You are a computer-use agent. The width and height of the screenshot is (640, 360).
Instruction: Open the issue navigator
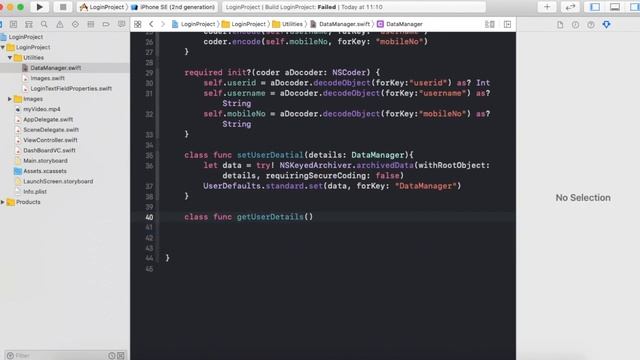coord(60,24)
